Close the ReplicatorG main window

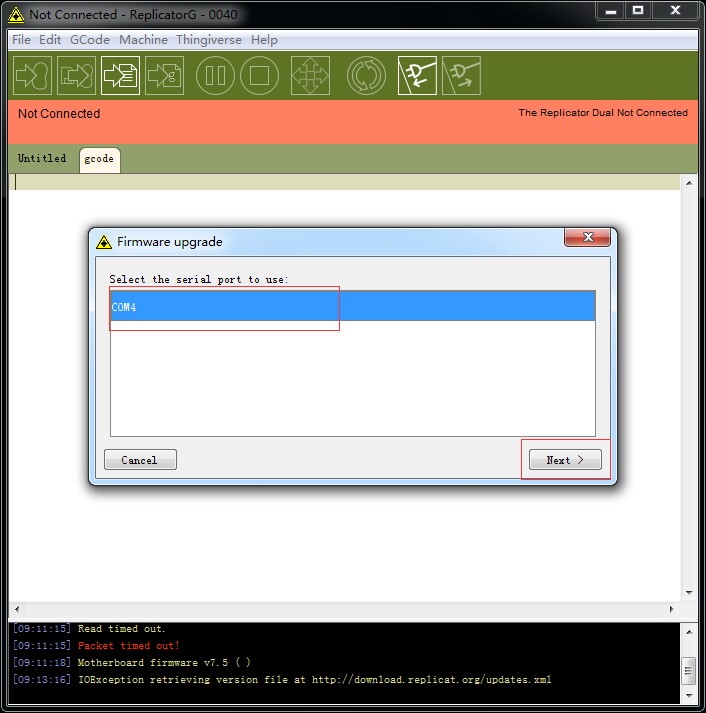tap(675, 11)
